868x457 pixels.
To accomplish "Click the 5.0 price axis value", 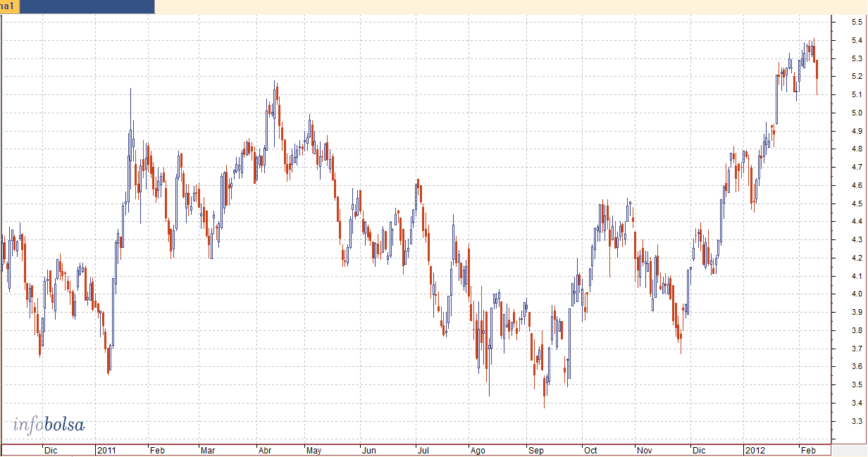I will pyautogui.click(x=857, y=113).
